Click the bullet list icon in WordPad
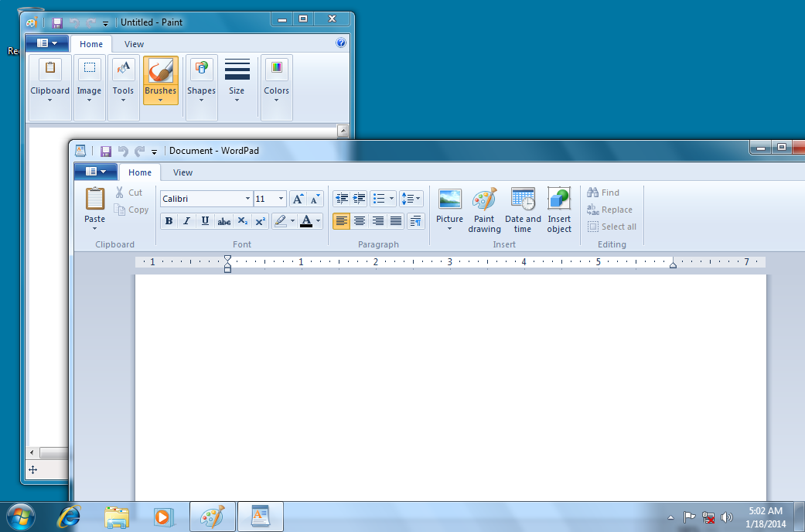 pos(379,198)
